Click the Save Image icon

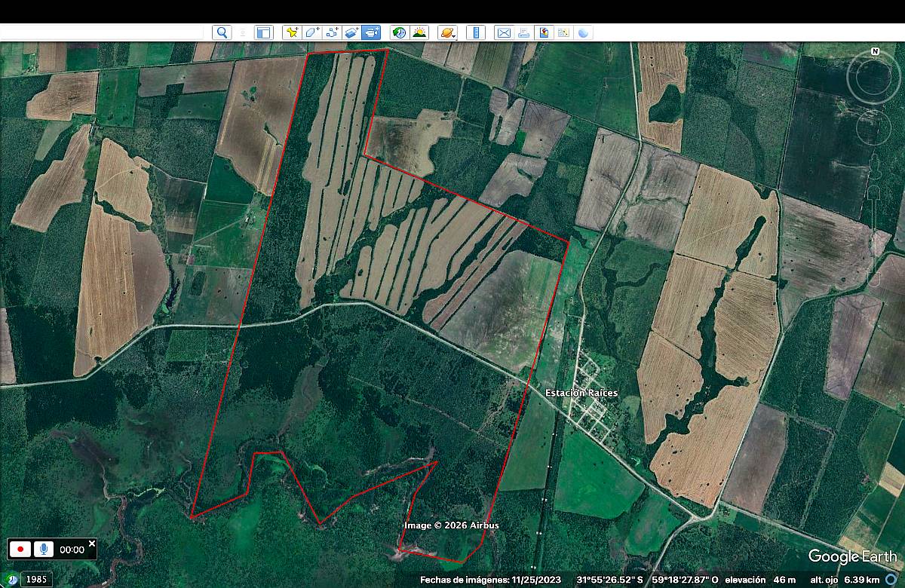click(x=543, y=32)
